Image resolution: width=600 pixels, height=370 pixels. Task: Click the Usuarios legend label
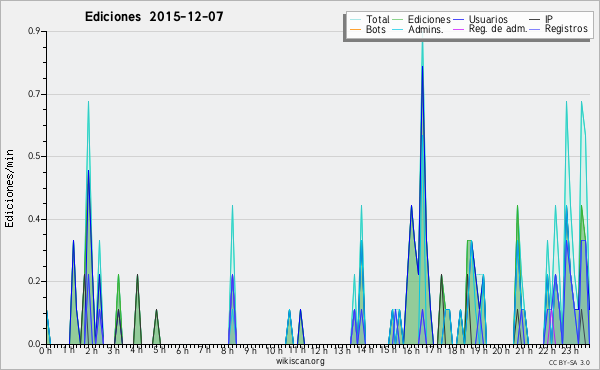488,19
